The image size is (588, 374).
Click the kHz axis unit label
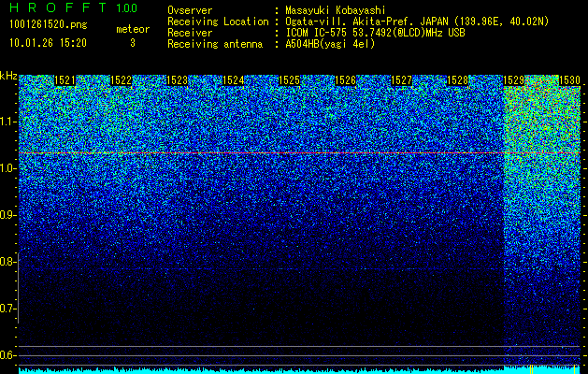tap(8, 76)
